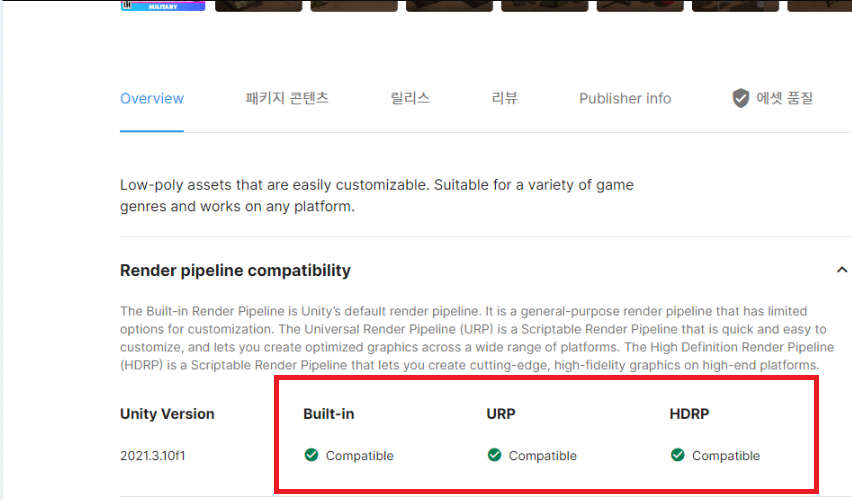
Task: Collapse the Render pipeline compatibility section
Action: 842,270
